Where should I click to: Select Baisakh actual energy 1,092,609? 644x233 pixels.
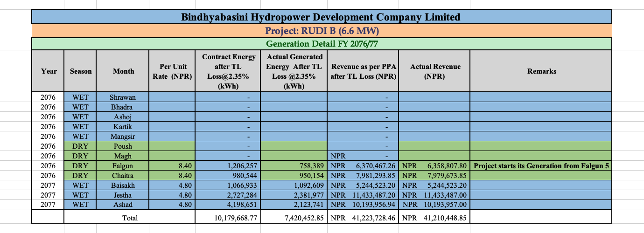pyautogui.click(x=294, y=185)
